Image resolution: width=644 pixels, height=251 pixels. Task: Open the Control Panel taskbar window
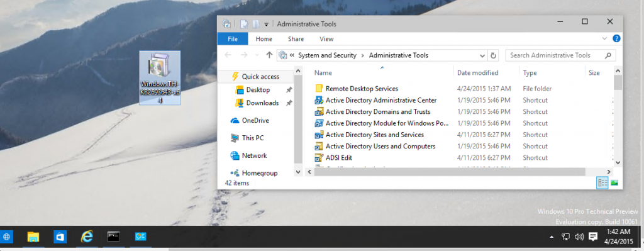click(x=141, y=237)
